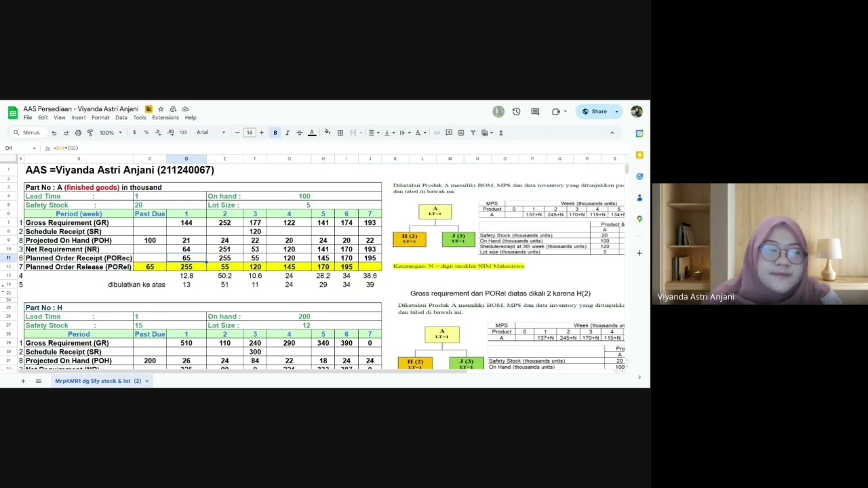Open the text color picker
868x488 pixels.
coord(312,133)
